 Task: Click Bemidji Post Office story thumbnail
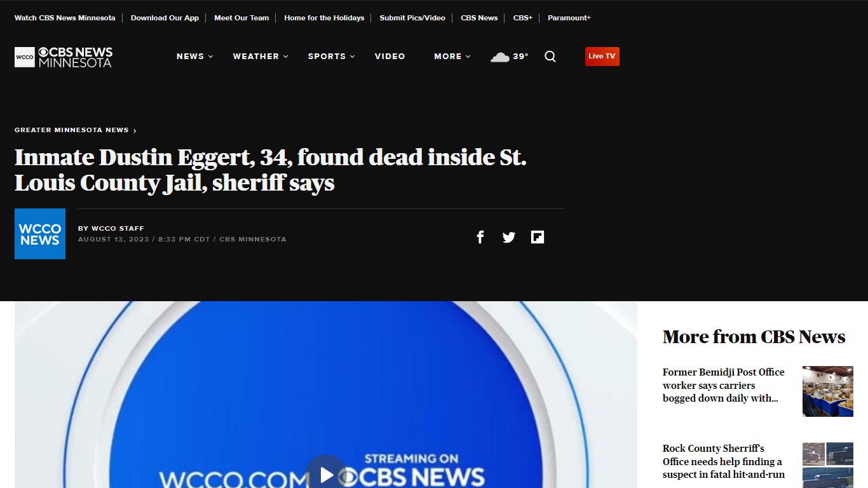pos(828,391)
